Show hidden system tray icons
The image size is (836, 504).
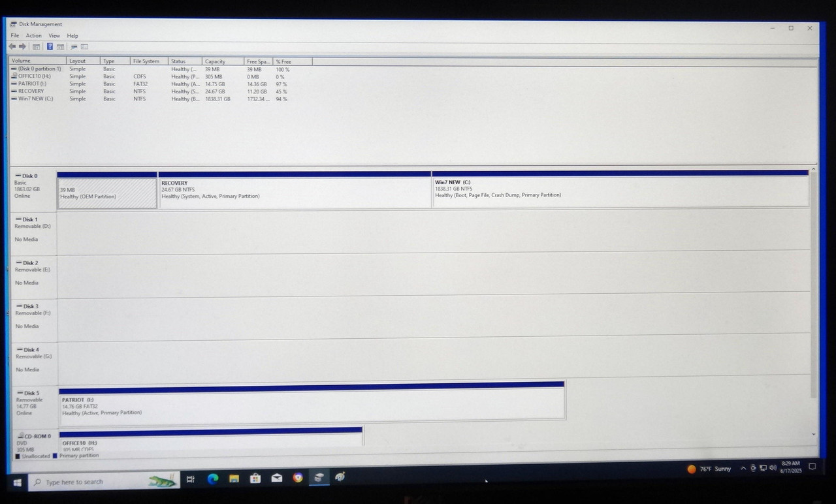743,468
